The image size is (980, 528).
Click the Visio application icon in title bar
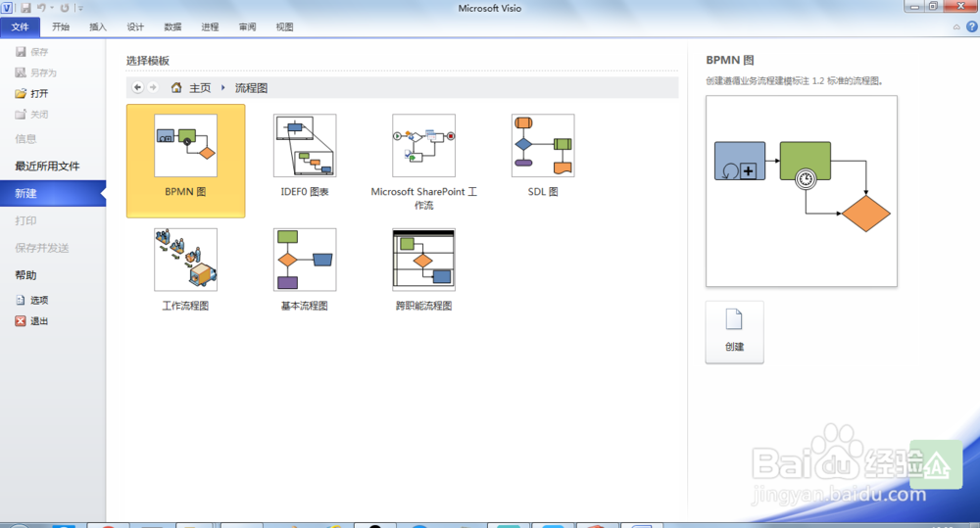point(6,8)
